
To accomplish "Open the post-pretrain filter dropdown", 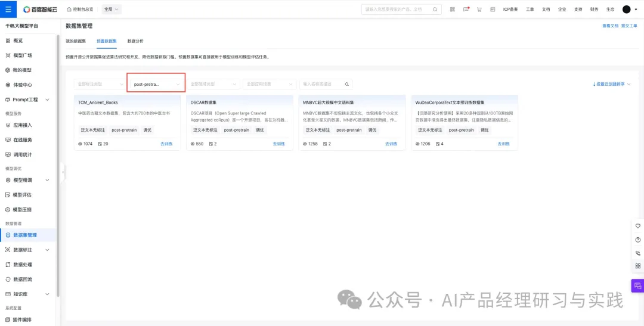I will [x=157, y=84].
